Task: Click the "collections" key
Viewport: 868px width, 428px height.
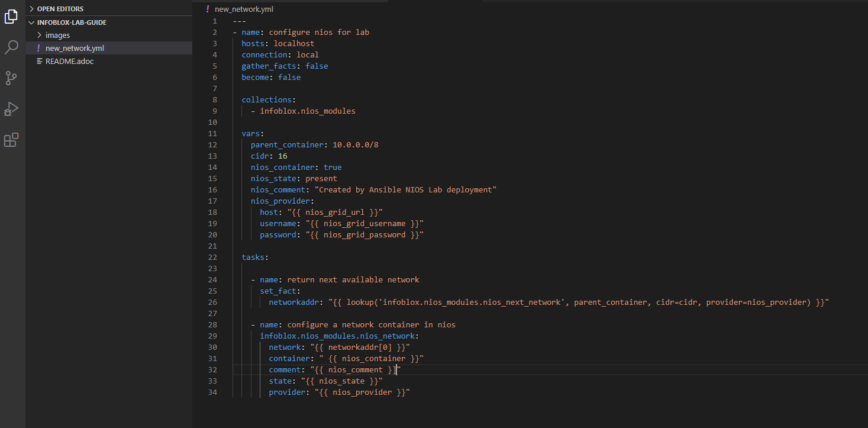Action: (267, 99)
